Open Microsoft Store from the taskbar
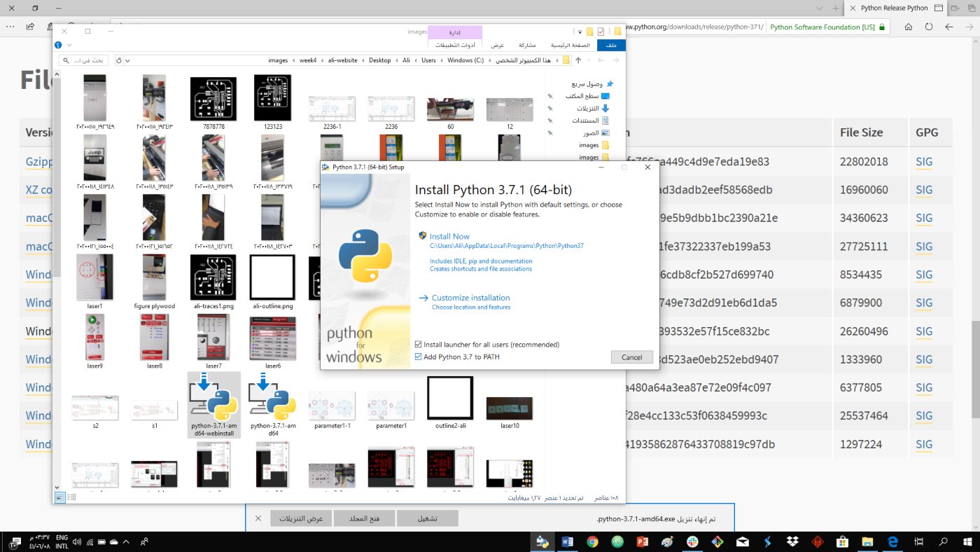The height and width of the screenshot is (552, 980). [x=843, y=541]
